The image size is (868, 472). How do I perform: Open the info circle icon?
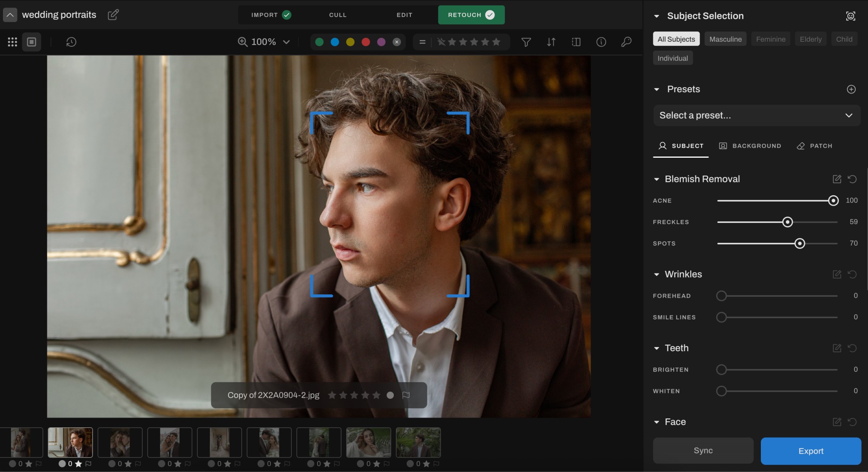tap(601, 42)
